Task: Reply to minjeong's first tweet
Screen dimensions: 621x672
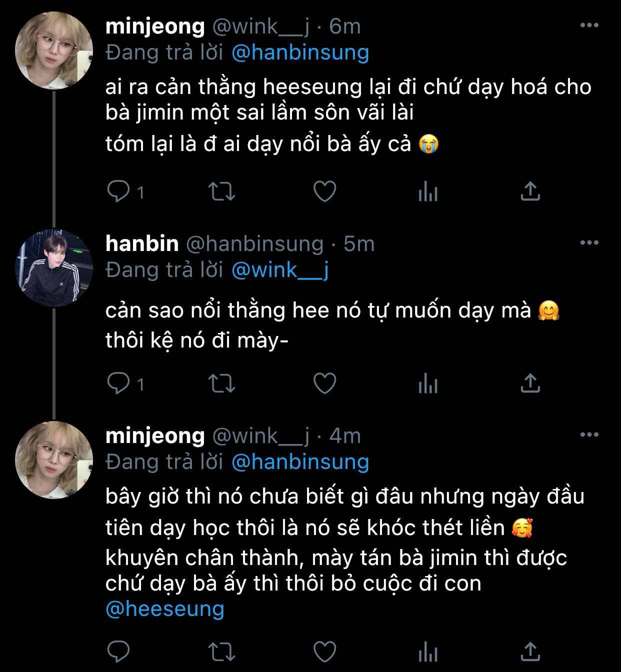Action: (119, 191)
